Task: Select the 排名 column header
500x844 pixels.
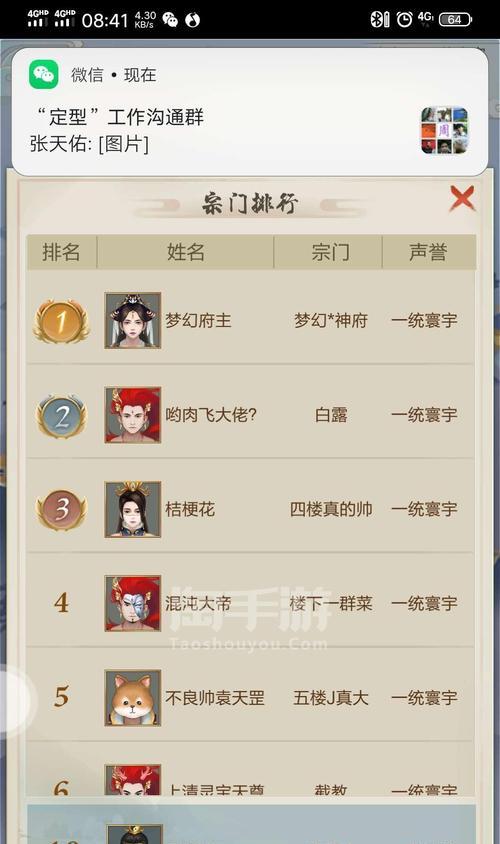Action: coord(61,252)
